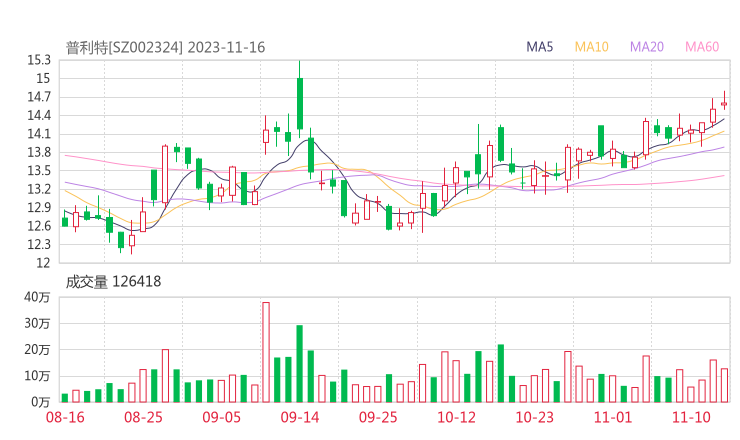Select the 09-14 date label
Screen dimensions: 740x440
[x=300, y=417]
